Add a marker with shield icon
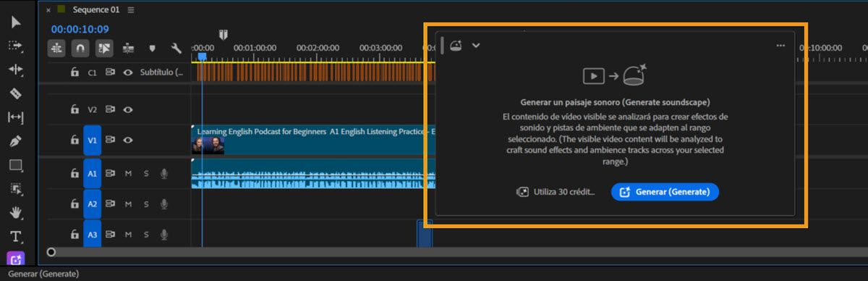The width and height of the screenshot is (868, 281). [152, 49]
